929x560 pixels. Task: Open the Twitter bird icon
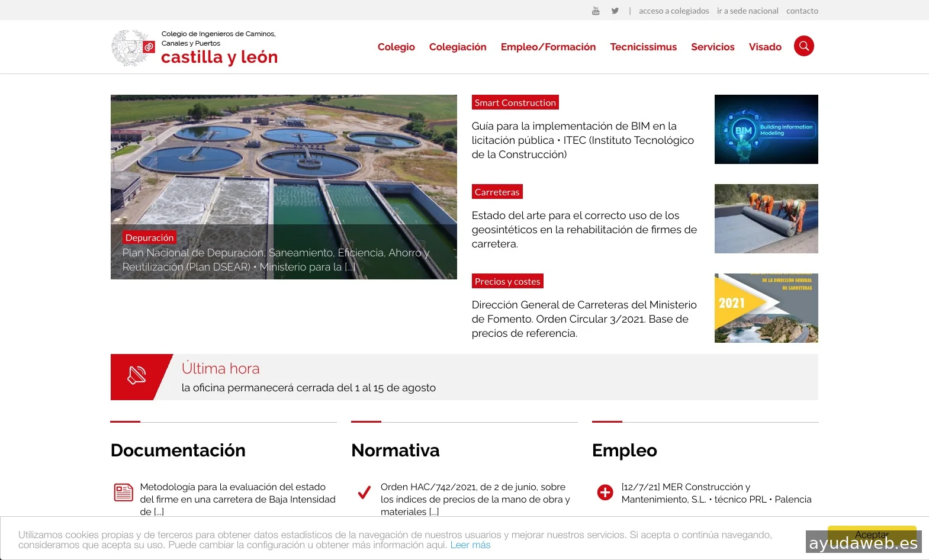click(x=615, y=11)
